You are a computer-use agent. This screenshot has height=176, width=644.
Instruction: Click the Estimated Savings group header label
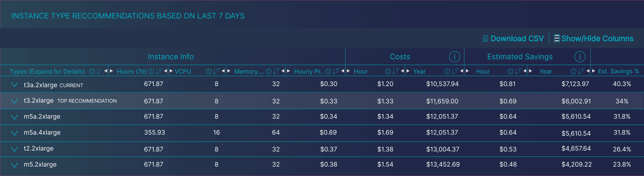click(520, 57)
